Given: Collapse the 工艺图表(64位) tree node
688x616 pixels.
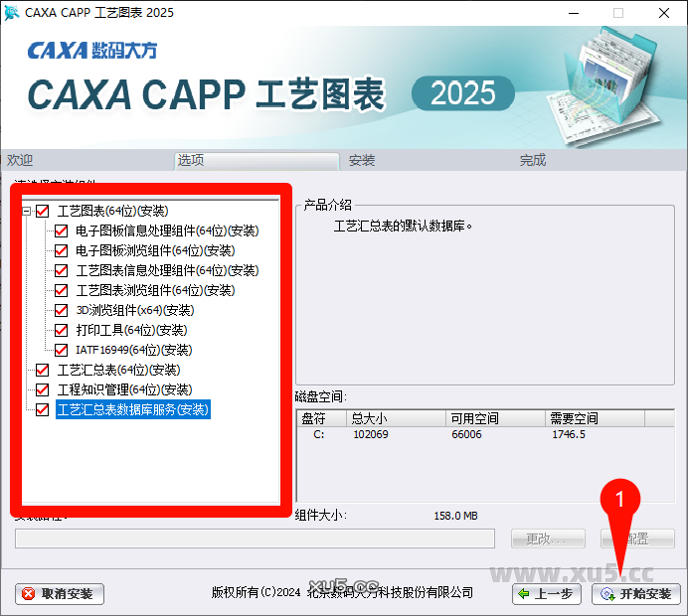Looking at the screenshot, I should coord(25,211).
